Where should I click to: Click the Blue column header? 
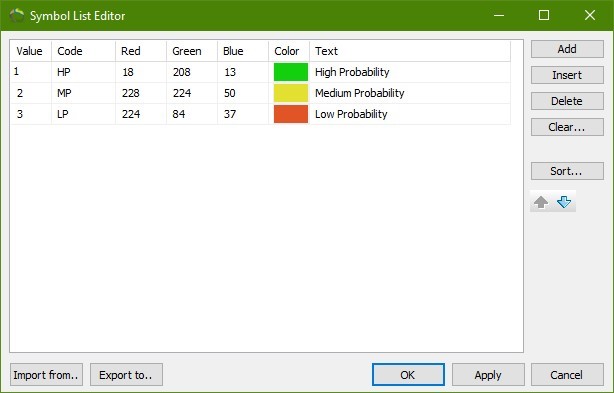point(243,51)
